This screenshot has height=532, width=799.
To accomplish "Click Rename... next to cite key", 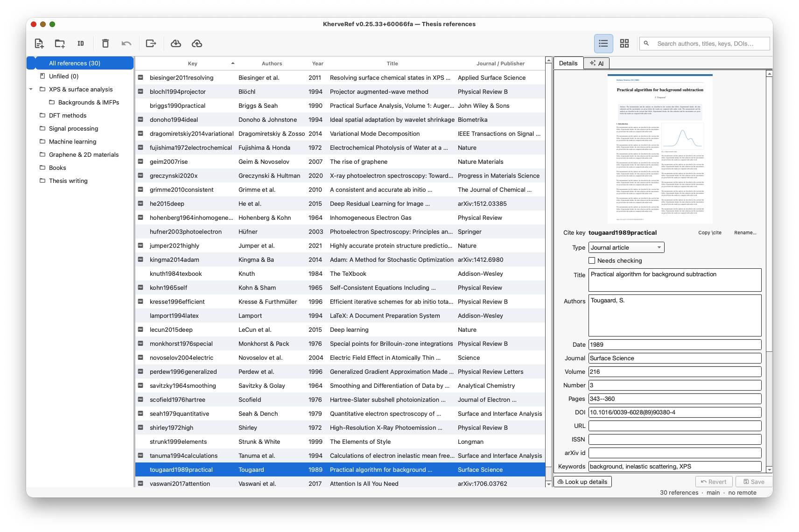I will [x=745, y=232].
